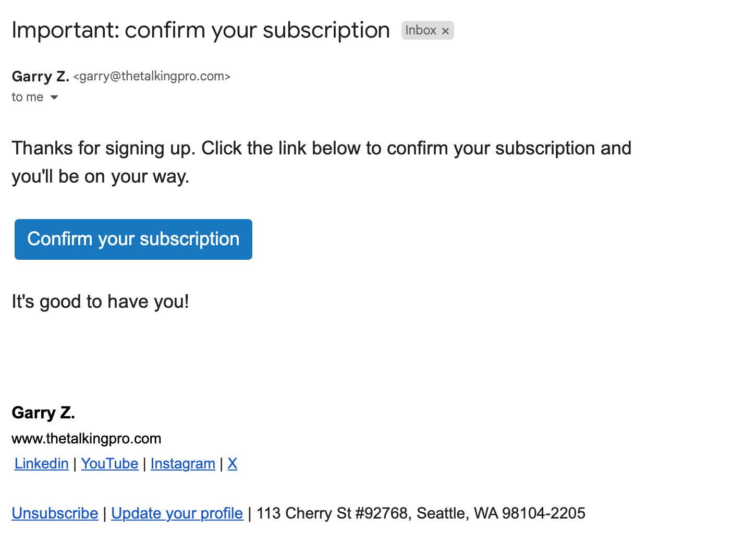This screenshot has width=756, height=554.
Task: Remove the Inbox label with the x
Action: click(445, 31)
